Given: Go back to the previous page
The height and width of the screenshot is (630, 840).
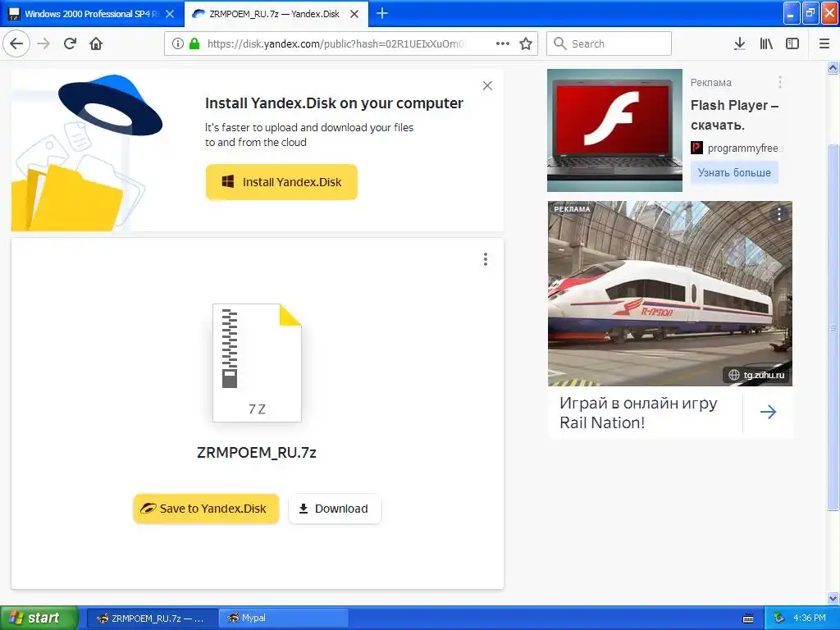Looking at the screenshot, I should pos(16,43).
